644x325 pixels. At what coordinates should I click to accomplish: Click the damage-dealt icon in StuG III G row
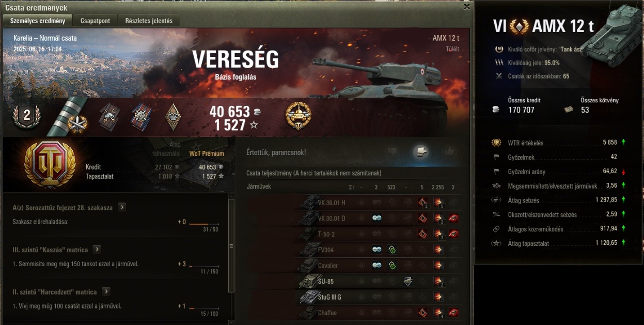click(x=438, y=297)
